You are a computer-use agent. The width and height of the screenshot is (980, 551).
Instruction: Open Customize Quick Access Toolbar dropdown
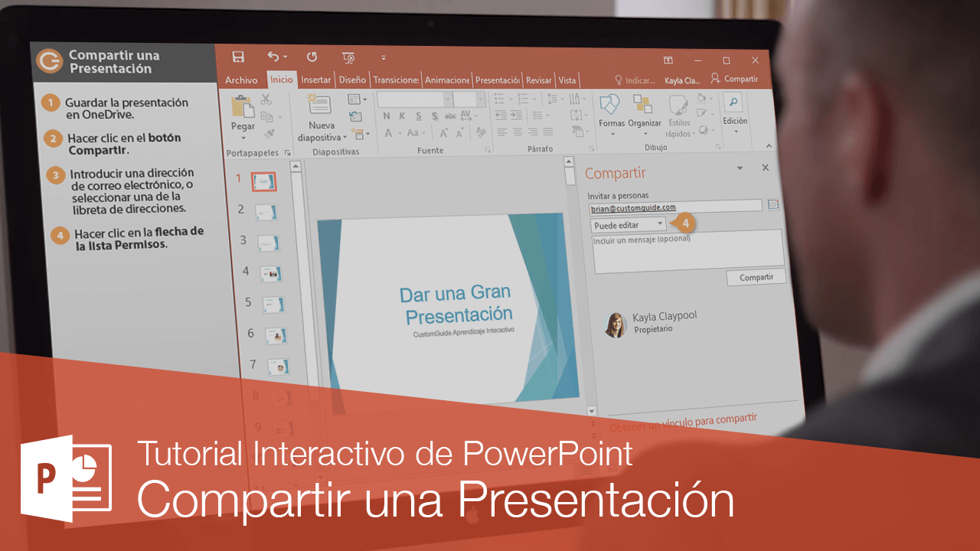click(x=383, y=57)
